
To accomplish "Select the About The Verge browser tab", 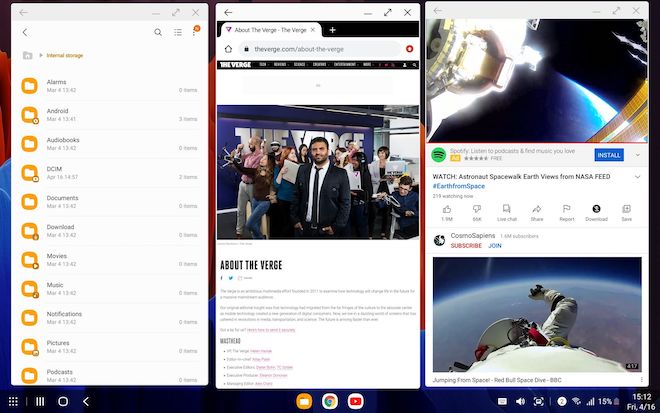I will [269, 30].
